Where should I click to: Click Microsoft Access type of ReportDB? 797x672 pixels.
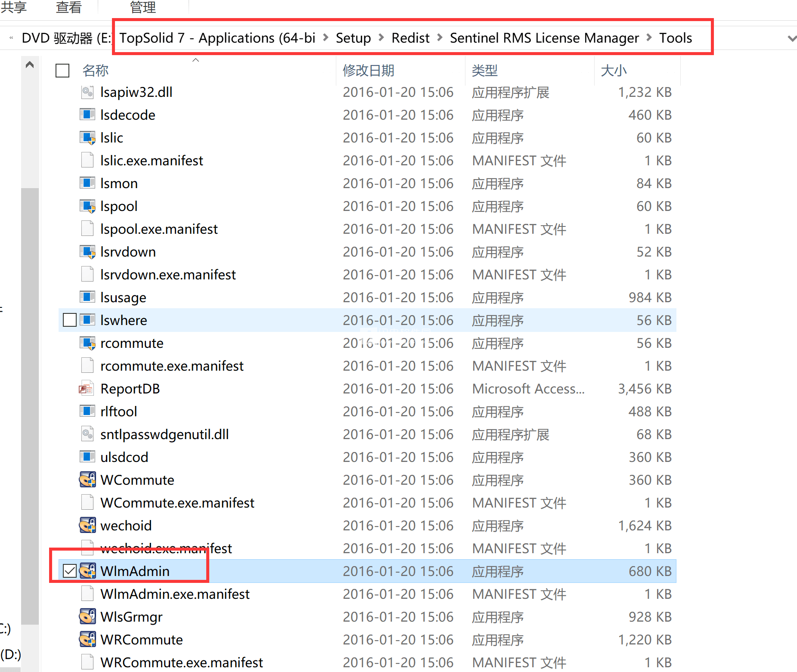click(x=528, y=388)
